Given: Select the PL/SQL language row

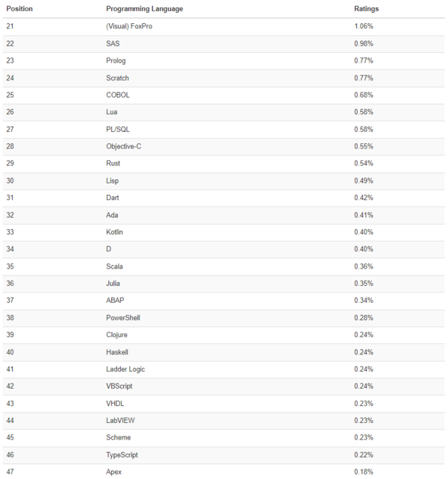Looking at the screenshot, I should coord(118,129).
